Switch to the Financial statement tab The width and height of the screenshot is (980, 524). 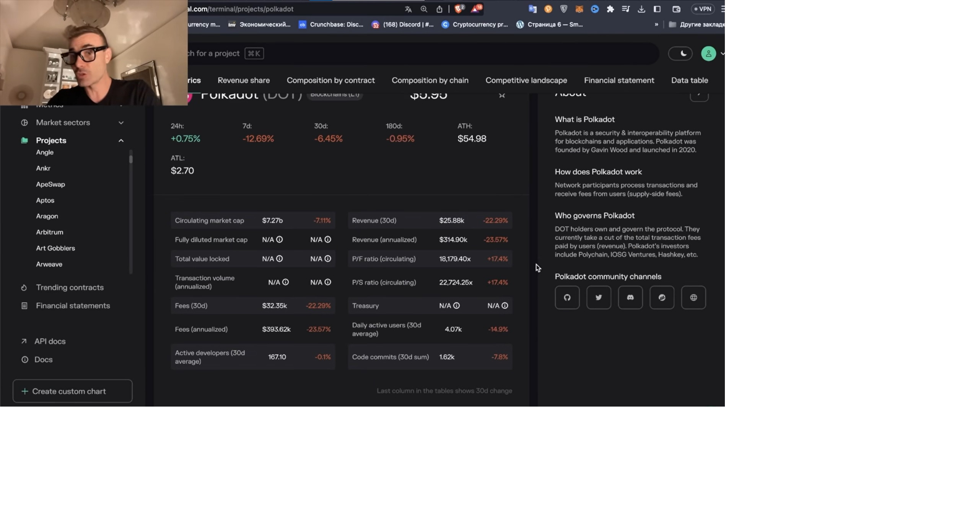click(x=619, y=80)
